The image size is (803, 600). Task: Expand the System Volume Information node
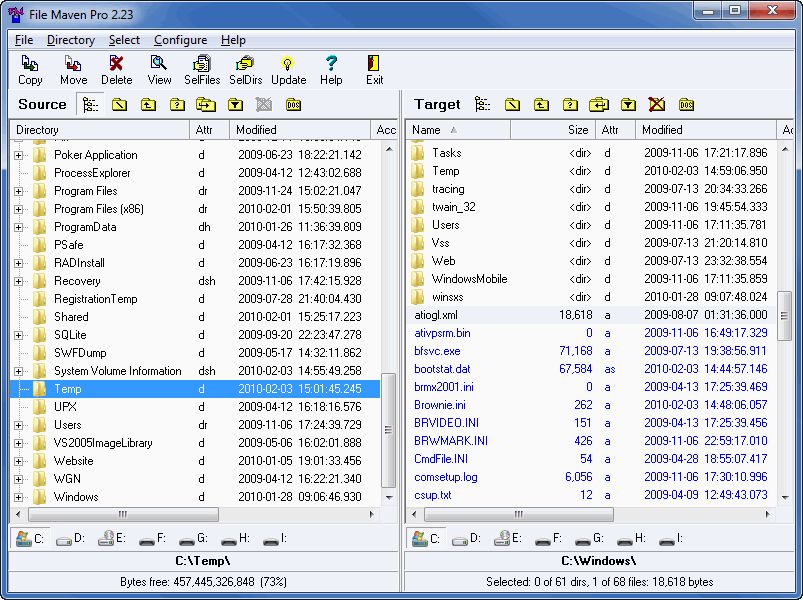click(x=18, y=371)
